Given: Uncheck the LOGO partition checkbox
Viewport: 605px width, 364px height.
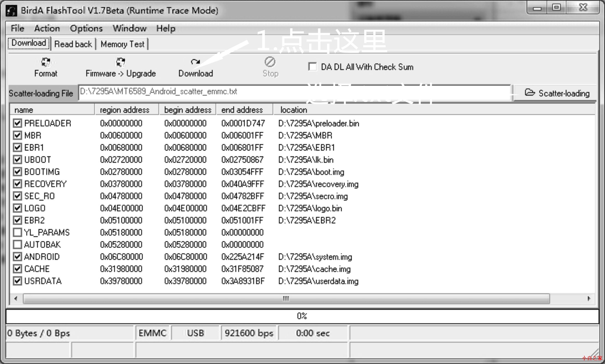Looking at the screenshot, I should [17, 208].
